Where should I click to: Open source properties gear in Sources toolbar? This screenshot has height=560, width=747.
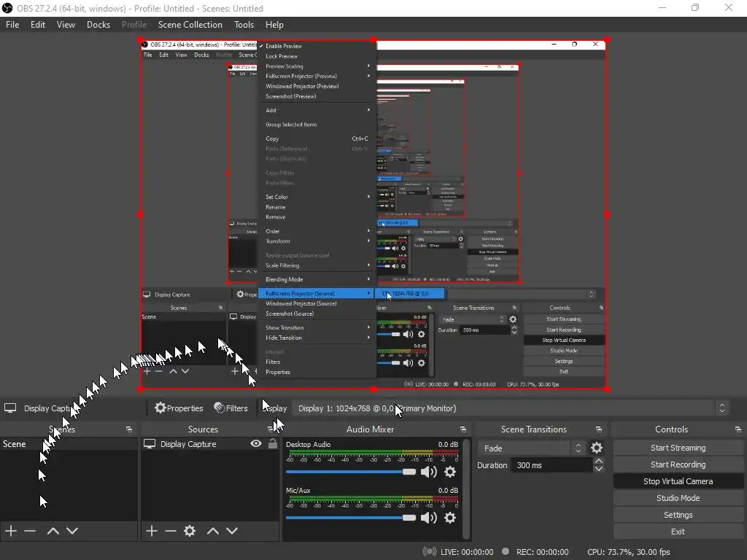[x=190, y=531]
